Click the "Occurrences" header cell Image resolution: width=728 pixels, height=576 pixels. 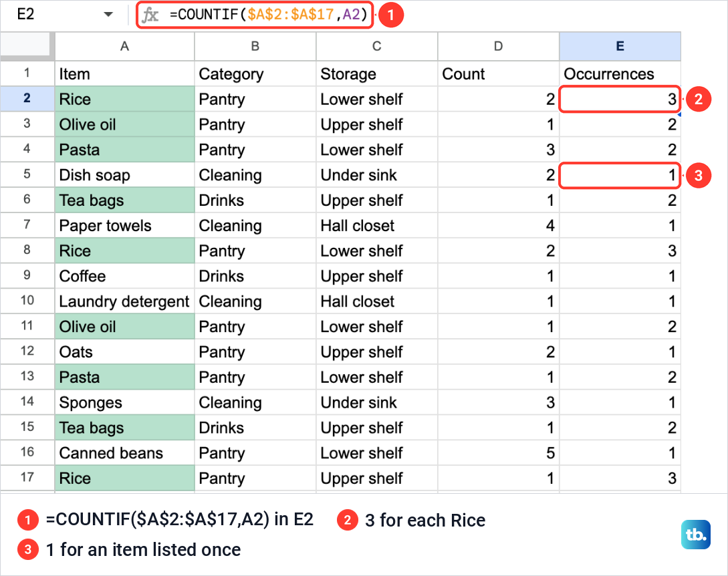tap(620, 74)
